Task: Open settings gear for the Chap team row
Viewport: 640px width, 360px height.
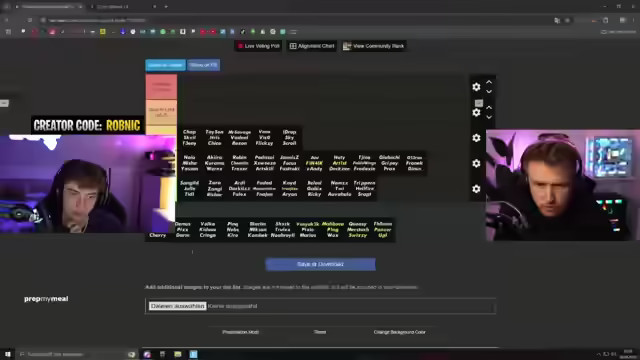Action: tap(476, 138)
